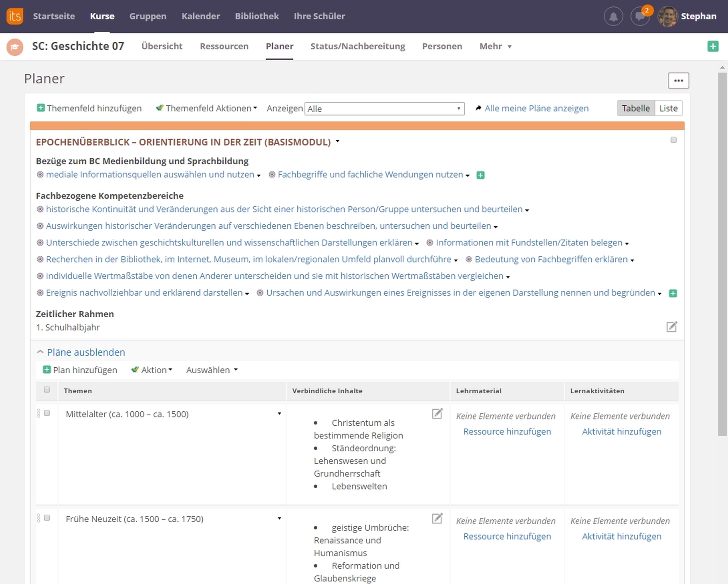The image size is (728, 584).
Task: Click the scrollbar up arrow
Action: [x=722, y=67]
